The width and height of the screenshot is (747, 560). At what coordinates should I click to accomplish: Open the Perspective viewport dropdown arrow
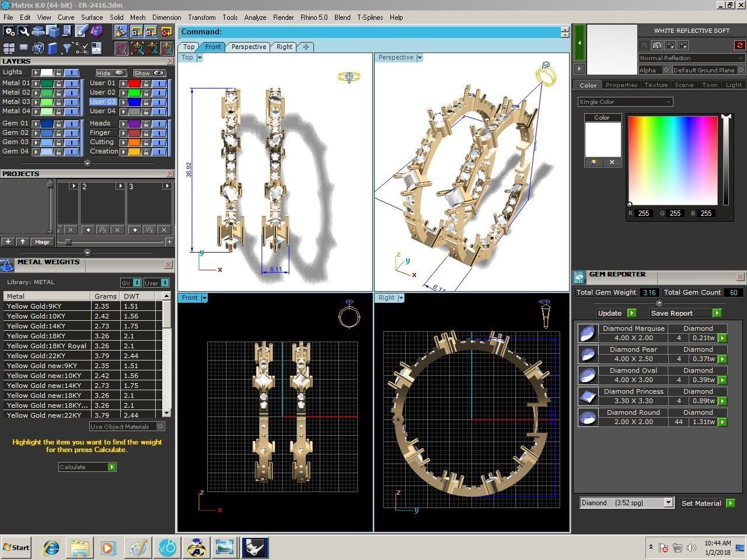[420, 57]
